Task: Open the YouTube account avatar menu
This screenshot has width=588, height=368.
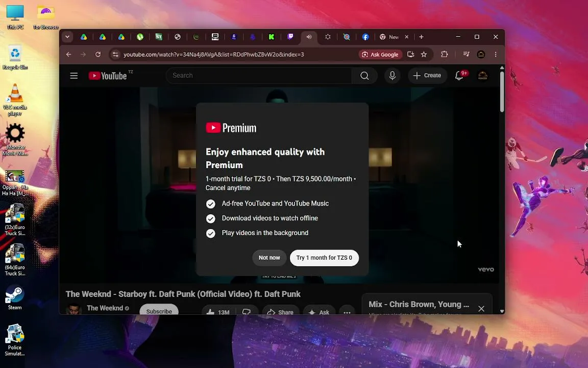Action: [x=483, y=76]
